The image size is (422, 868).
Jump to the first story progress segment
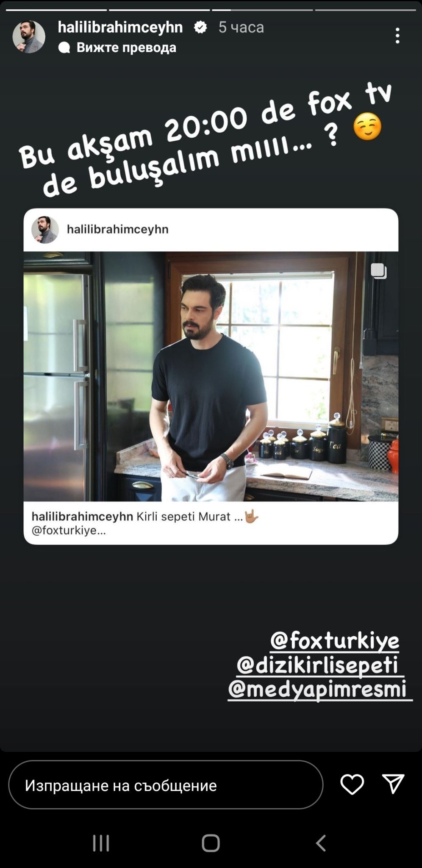pos(56,10)
